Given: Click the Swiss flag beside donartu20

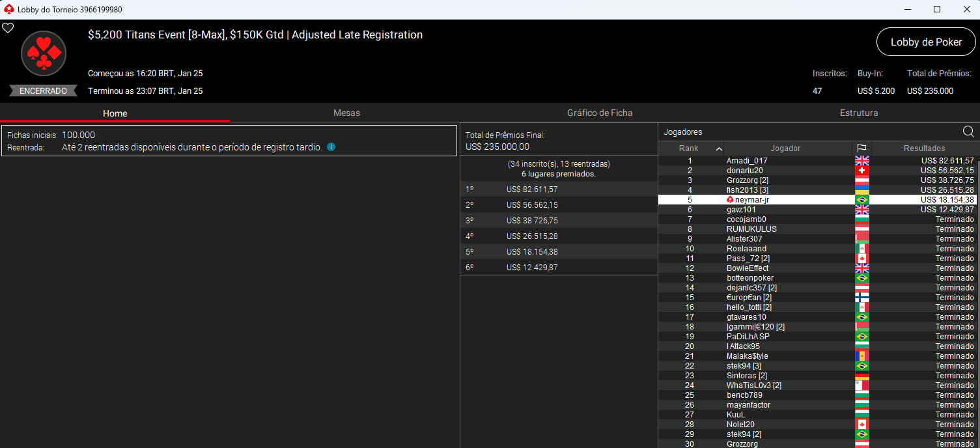Looking at the screenshot, I should [861, 171].
